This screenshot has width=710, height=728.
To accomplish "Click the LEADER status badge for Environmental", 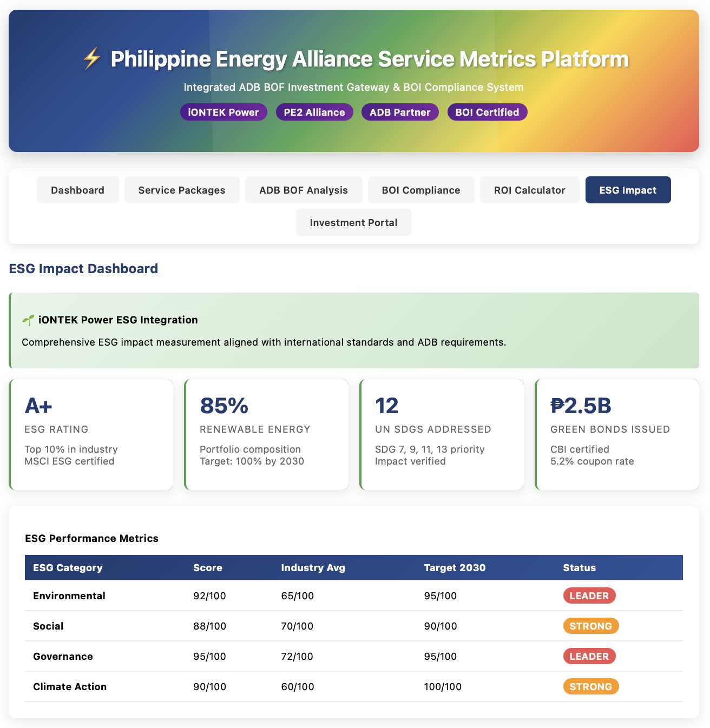I will (589, 595).
